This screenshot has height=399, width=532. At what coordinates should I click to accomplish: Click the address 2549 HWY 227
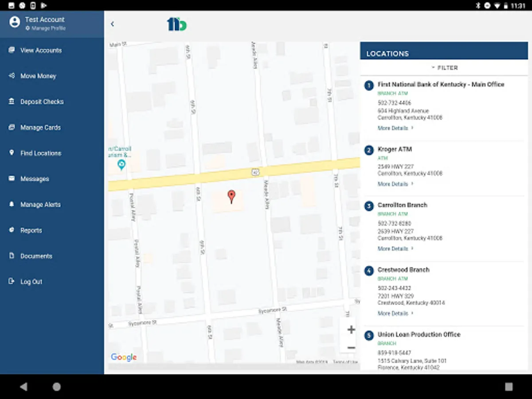click(x=395, y=167)
